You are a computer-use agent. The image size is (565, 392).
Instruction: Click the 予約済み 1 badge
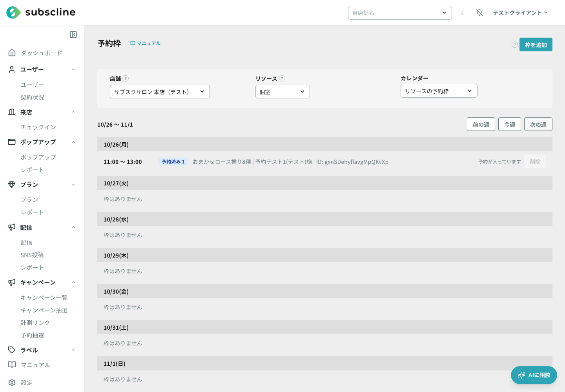click(173, 162)
